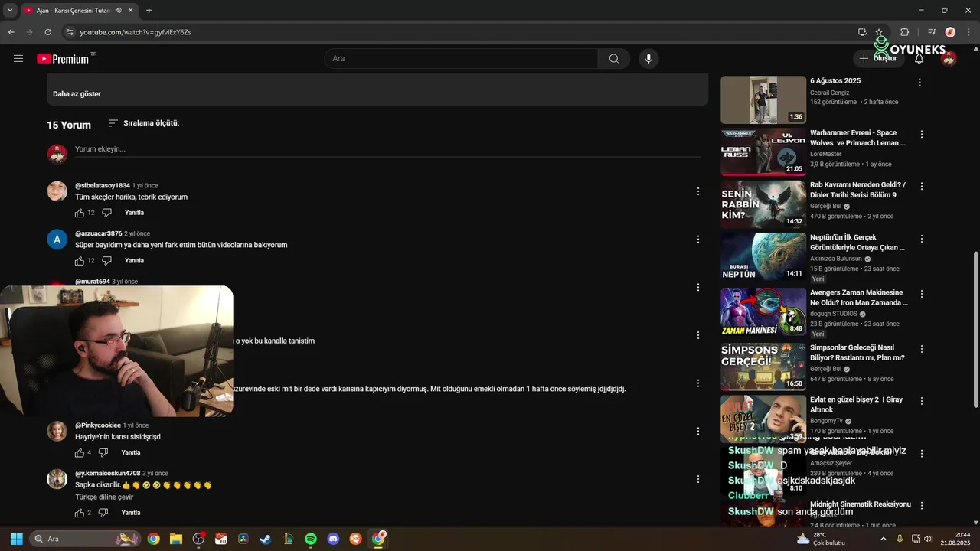Open options for 6 Ağustos 2025 video
Image resolution: width=980 pixels, height=551 pixels.
pyautogui.click(x=920, y=82)
